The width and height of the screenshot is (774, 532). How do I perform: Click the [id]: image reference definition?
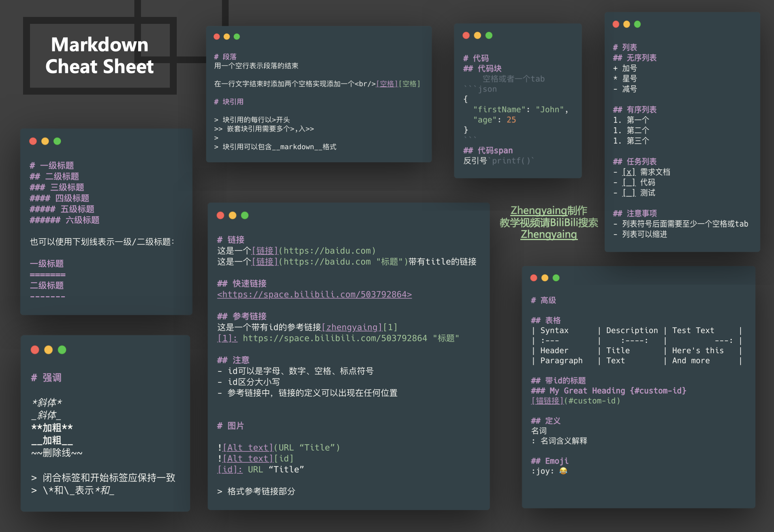230,469
